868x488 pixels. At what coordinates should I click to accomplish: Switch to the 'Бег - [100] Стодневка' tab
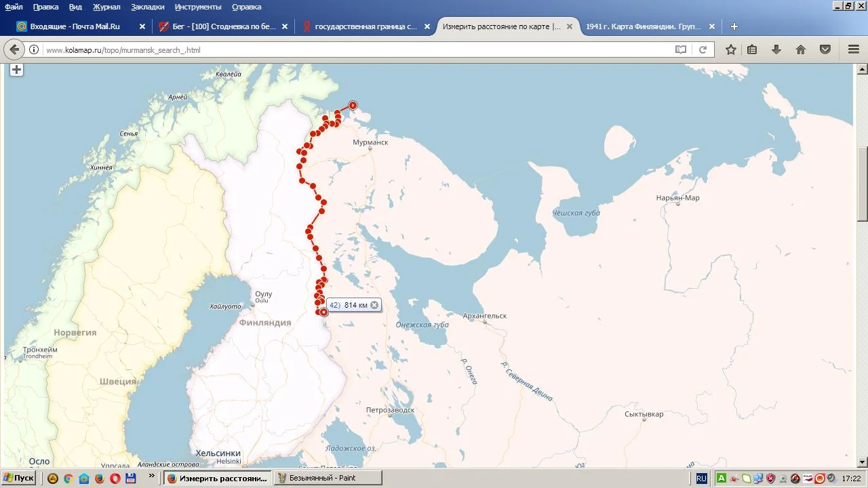[x=224, y=26]
